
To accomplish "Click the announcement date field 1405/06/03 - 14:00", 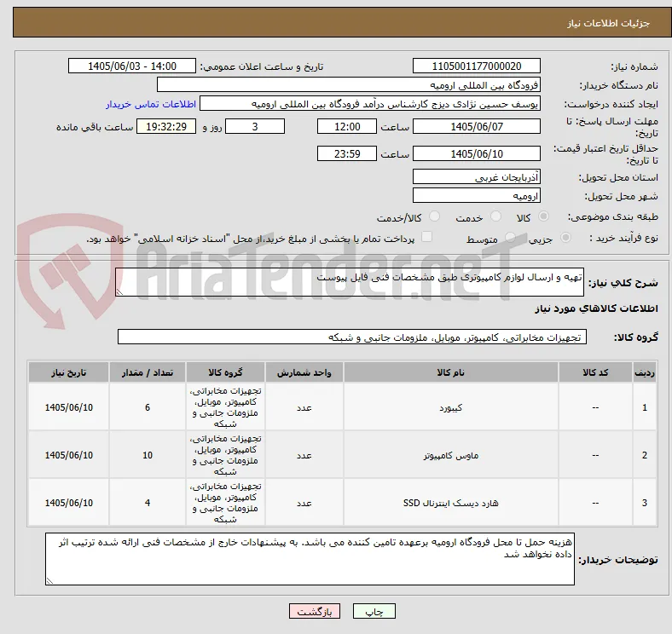I will point(132,66).
